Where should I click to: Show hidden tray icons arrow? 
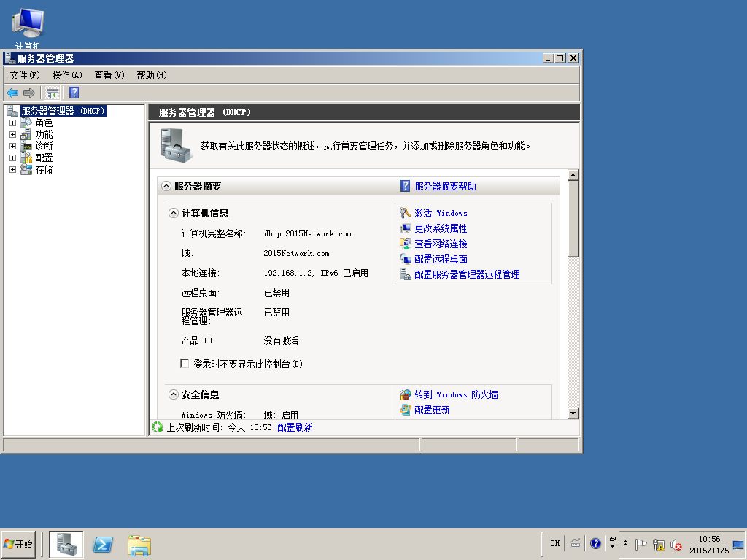pos(625,544)
